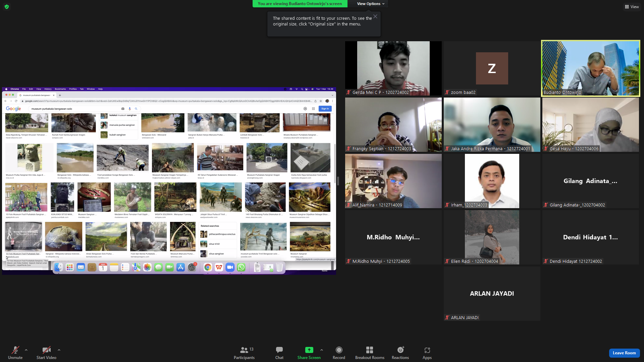This screenshot has width=644, height=362.
Task: Click Finder icon in the shared dock
Action: click(x=58, y=267)
